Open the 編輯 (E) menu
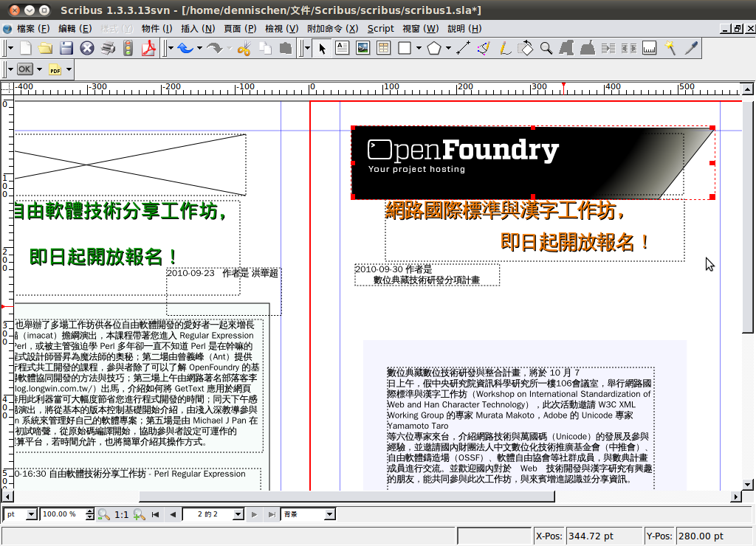This screenshot has width=756, height=546. (x=75, y=29)
